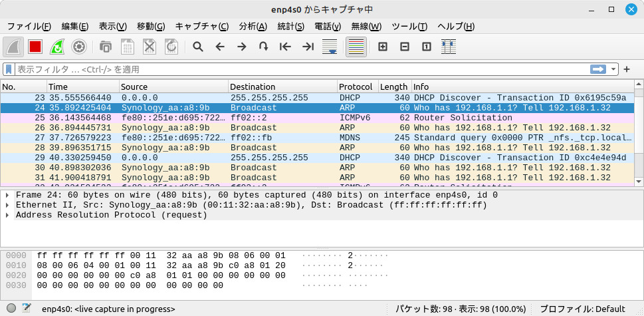Toggle the filter bookmark button
Image resolution: width=644 pixels, height=316 pixels.
click(x=9, y=69)
